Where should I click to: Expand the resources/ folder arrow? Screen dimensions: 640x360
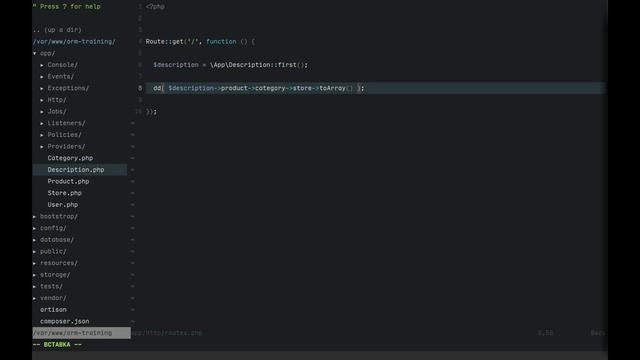pyautogui.click(x=35, y=263)
